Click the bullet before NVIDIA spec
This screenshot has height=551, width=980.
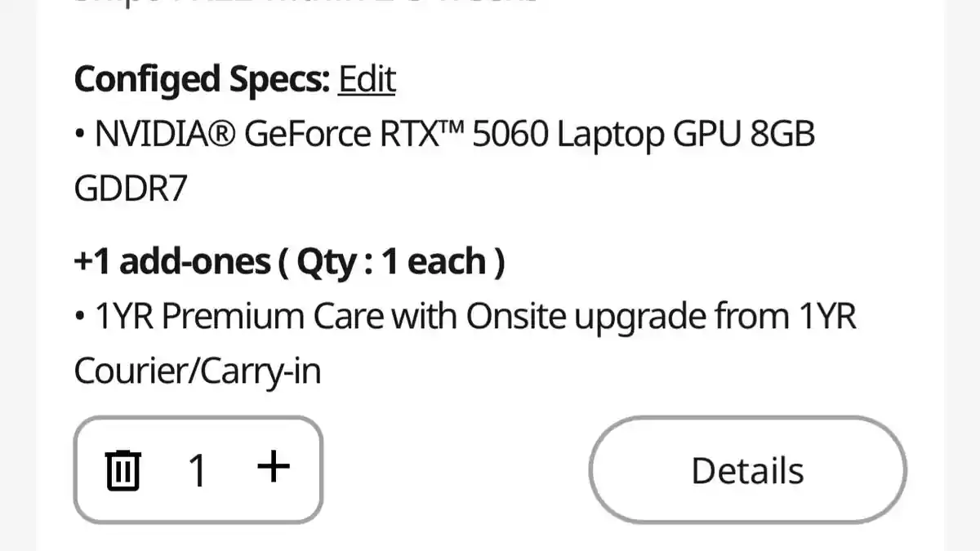[x=80, y=136]
